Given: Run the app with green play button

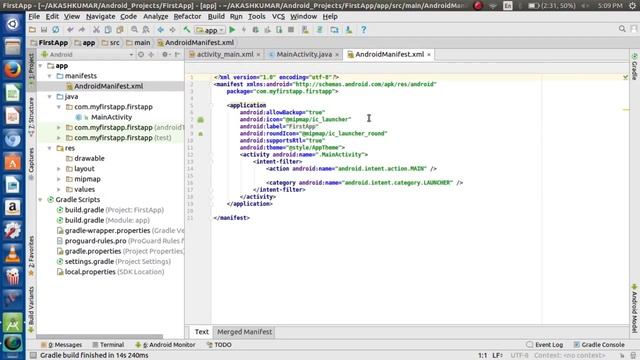Looking at the screenshot, I should (232, 29).
